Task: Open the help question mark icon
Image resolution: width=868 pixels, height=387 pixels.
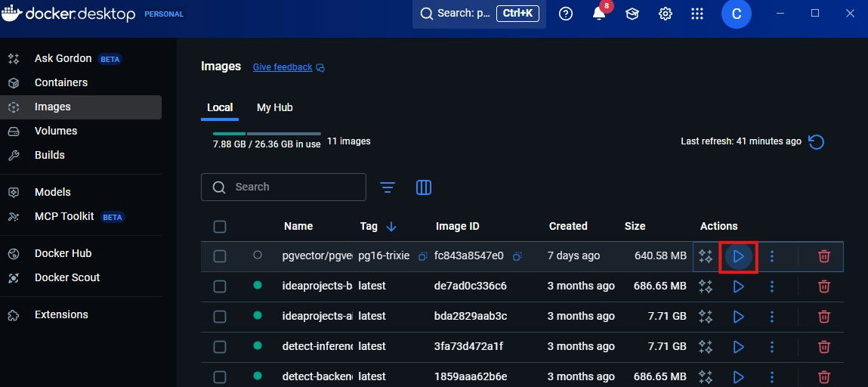Action: 566,14
